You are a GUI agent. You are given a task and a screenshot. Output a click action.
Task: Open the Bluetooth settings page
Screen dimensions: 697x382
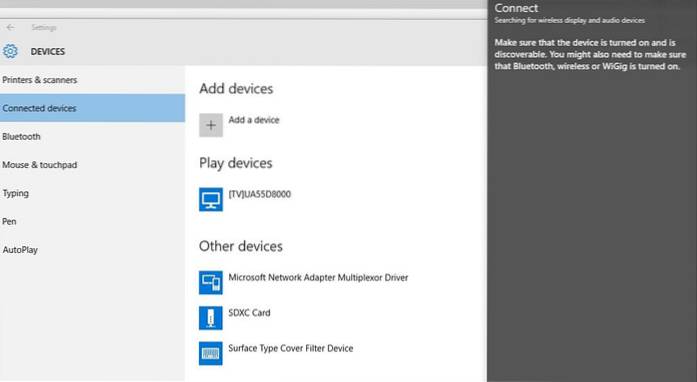coord(92,137)
